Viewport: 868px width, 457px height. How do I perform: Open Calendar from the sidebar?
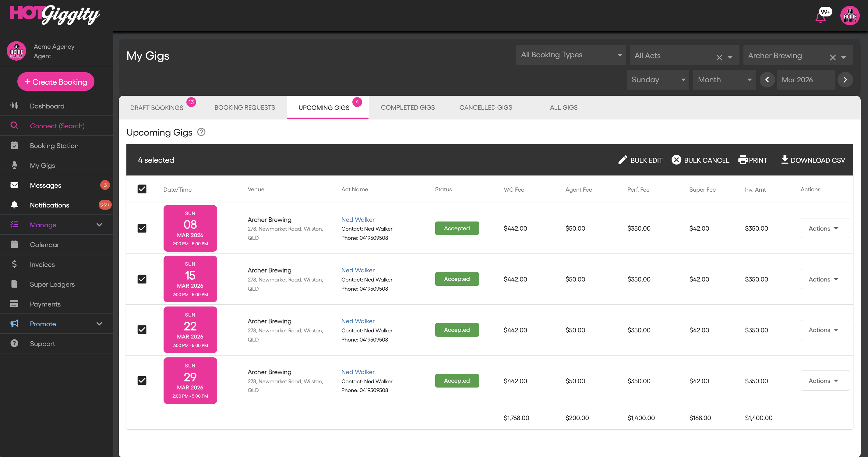pos(44,245)
